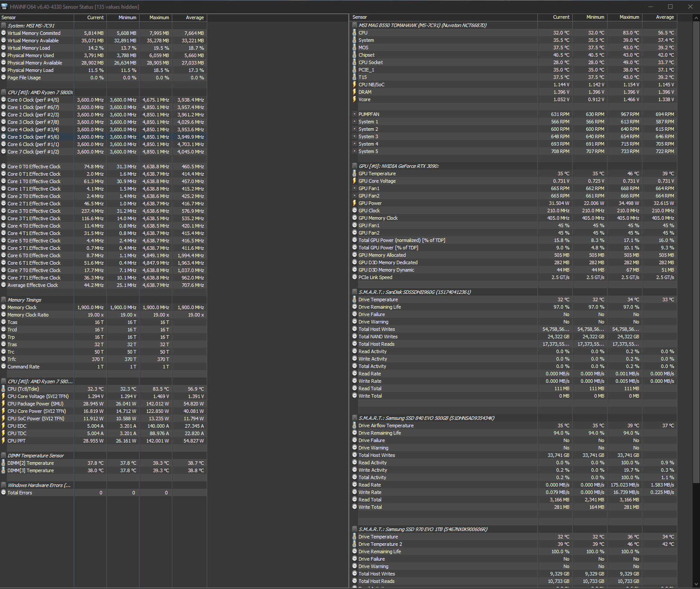Click the lightning icon next to Vcore
Image resolution: width=700 pixels, height=589 pixels.
click(354, 99)
